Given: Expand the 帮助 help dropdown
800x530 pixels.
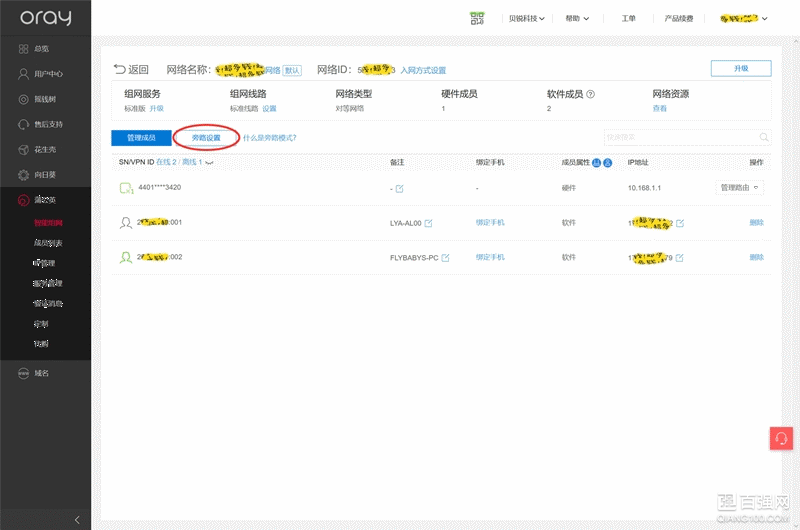Looking at the screenshot, I should (x=577, y=18).
